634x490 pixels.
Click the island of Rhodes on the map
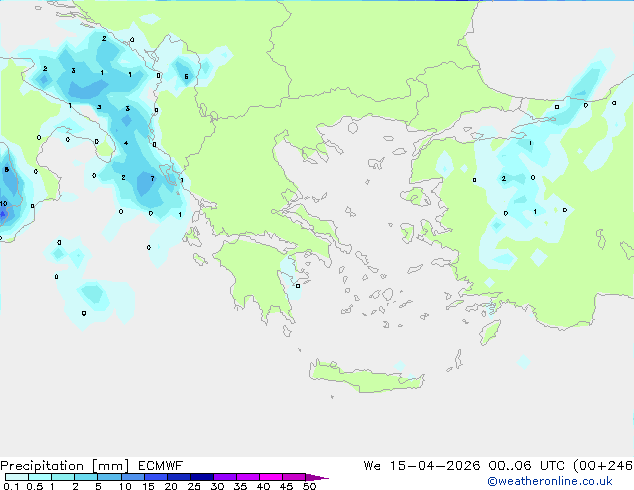coord(490,332)
